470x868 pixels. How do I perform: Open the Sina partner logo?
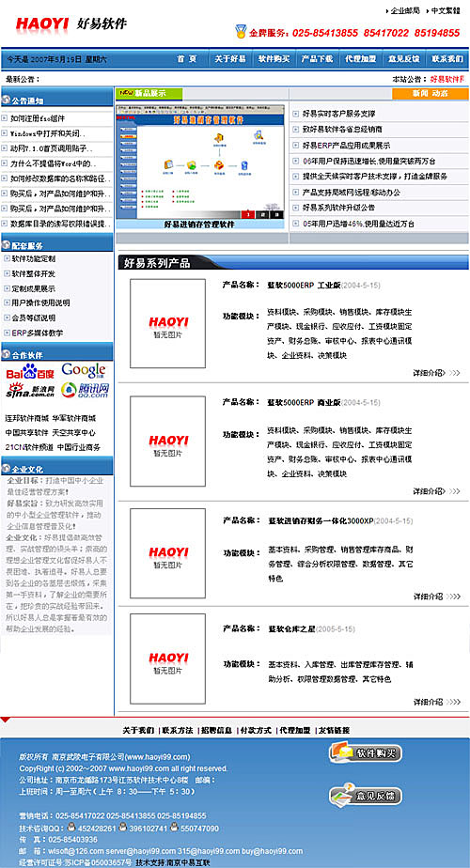click(30, 390)
